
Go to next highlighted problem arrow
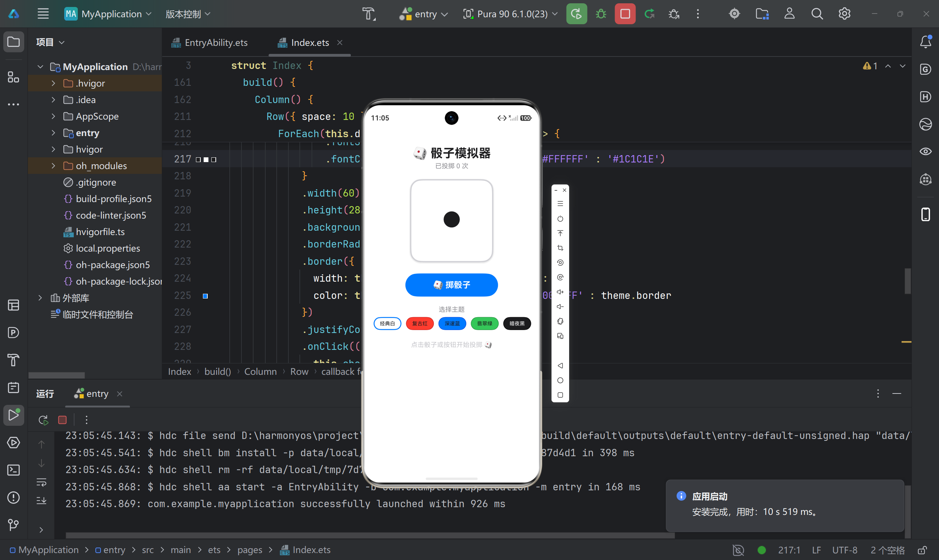[902, 66]
